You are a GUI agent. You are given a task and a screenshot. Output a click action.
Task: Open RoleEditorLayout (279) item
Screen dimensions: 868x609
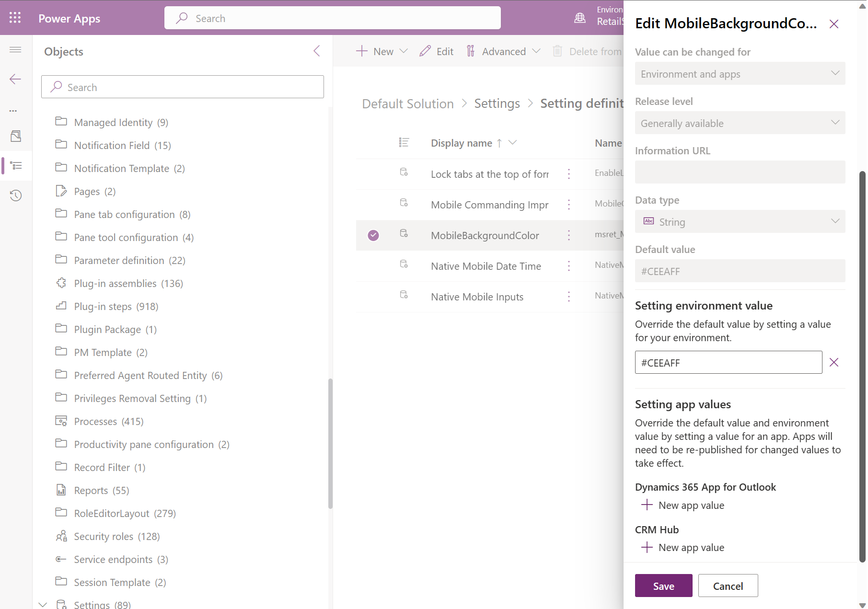click(x=125, y=513)
